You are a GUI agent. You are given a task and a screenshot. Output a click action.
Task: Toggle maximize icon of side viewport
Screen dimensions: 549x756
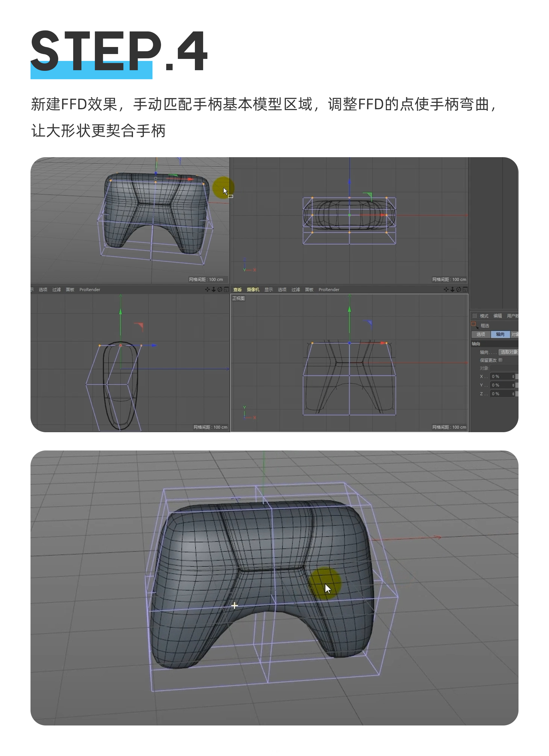tap(227, 289)
